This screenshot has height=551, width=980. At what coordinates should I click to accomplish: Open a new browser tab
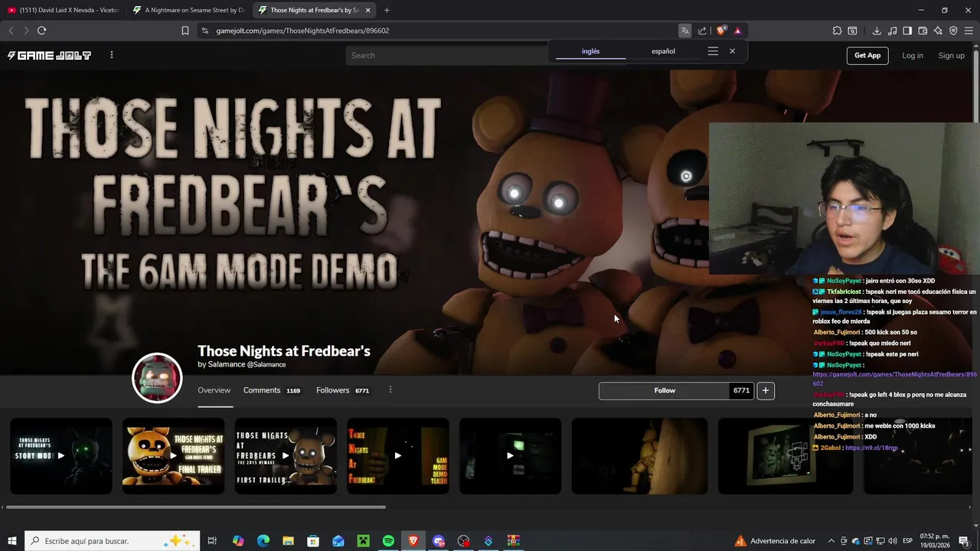click(x=386, y=10)
